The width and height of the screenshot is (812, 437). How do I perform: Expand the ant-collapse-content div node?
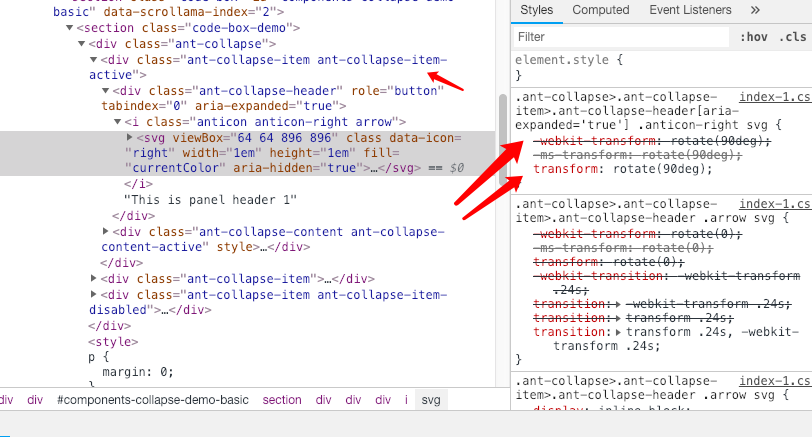click(106, 231)
